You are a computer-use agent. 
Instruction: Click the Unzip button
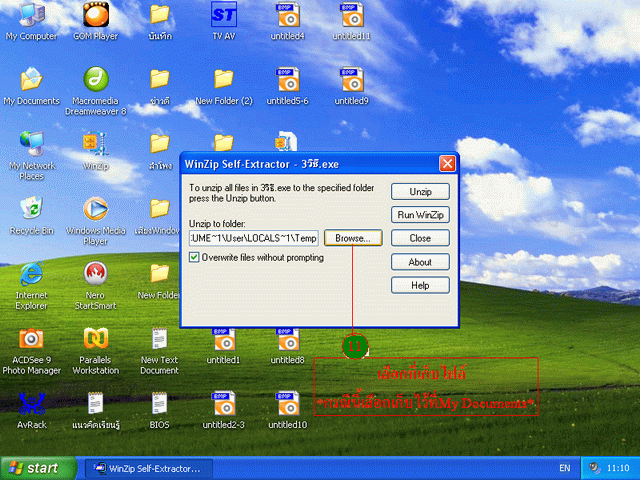(x=420, y=191)
